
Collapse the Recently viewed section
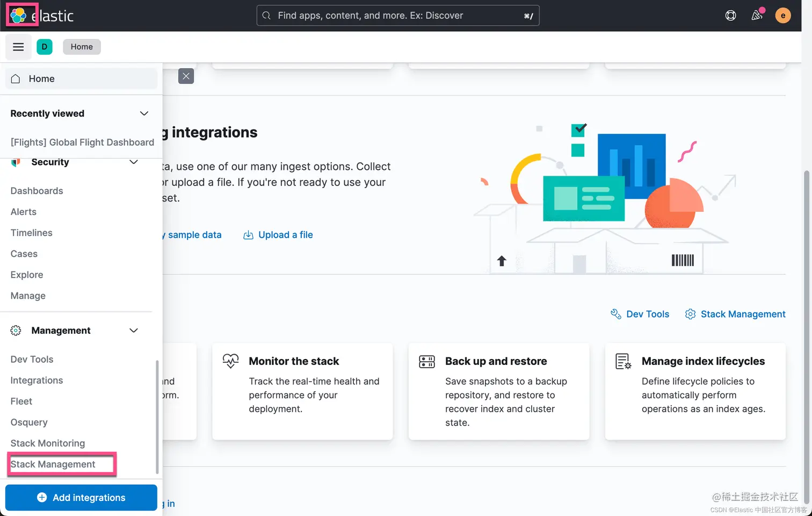pos(144,113)
